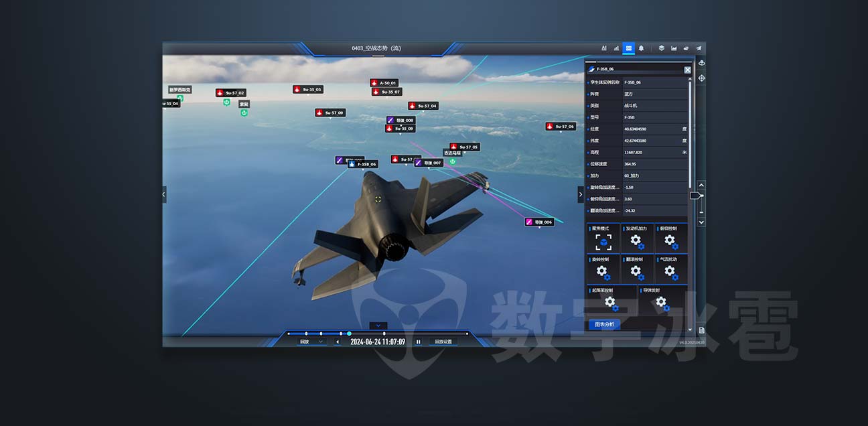
Task: Open the bar chart statistics icon
Action: click(x=616, y=48)
